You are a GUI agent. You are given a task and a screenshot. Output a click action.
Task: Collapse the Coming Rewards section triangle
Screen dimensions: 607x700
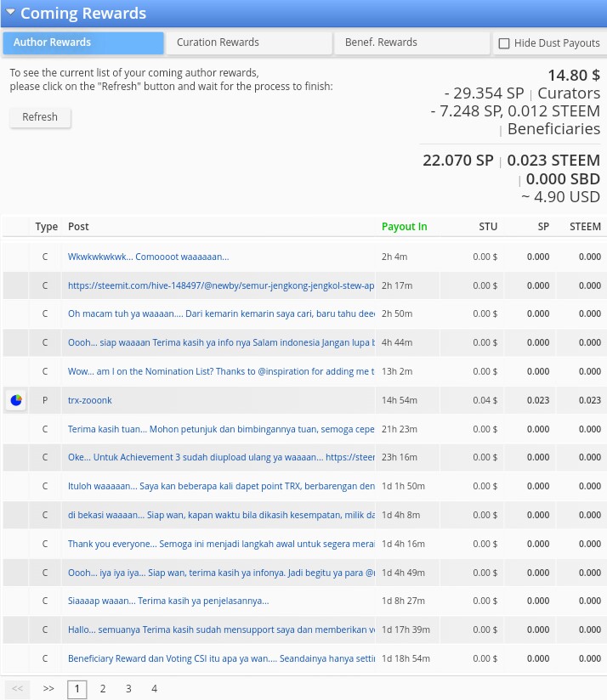pyautogui.click(x=10, y=12)
